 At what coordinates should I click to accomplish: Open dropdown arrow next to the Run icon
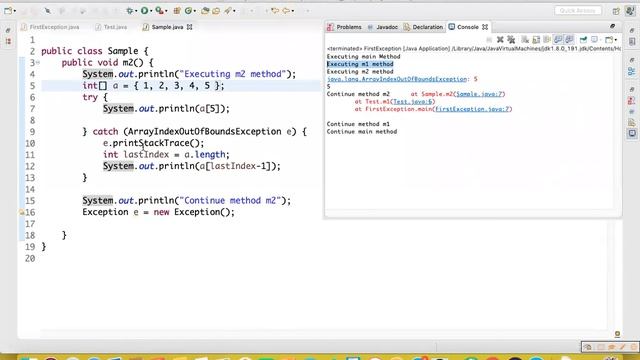click(x=151, y=11)
